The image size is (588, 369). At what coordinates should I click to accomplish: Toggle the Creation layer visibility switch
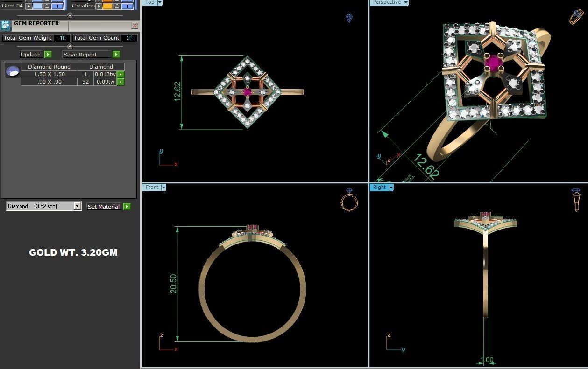click(x=127, y=6)
